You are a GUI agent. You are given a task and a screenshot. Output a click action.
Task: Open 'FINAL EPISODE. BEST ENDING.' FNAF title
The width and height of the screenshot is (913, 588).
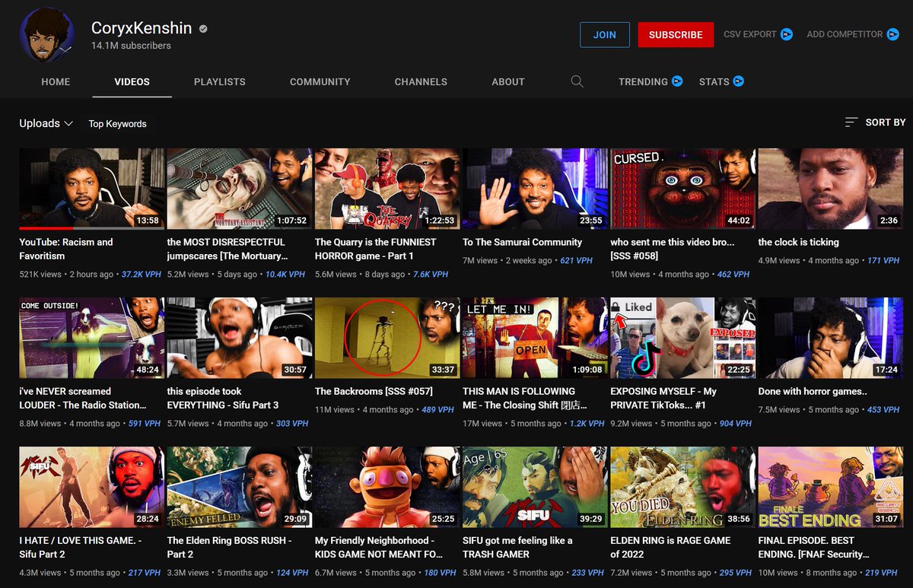click(814, 547)
